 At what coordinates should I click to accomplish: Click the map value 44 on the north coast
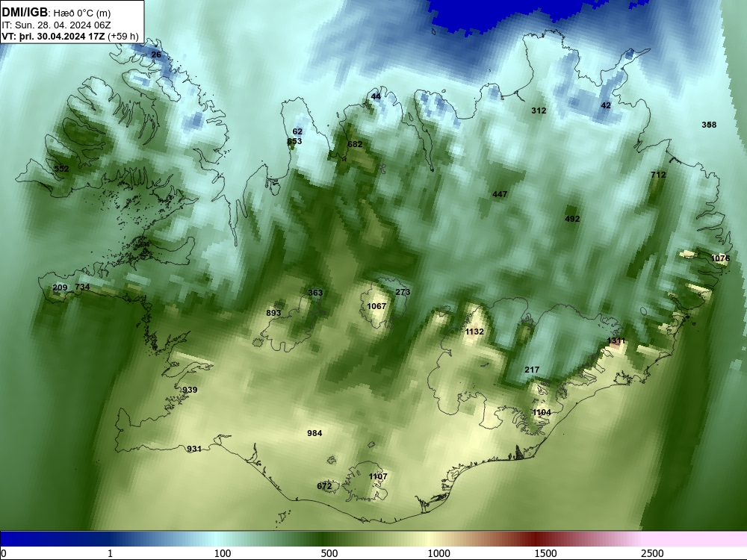[376, 96]
